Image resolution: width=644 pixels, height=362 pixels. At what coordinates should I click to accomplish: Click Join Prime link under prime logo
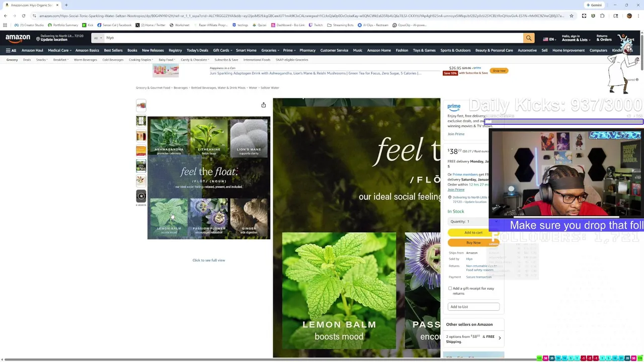[x=456, y=134]
